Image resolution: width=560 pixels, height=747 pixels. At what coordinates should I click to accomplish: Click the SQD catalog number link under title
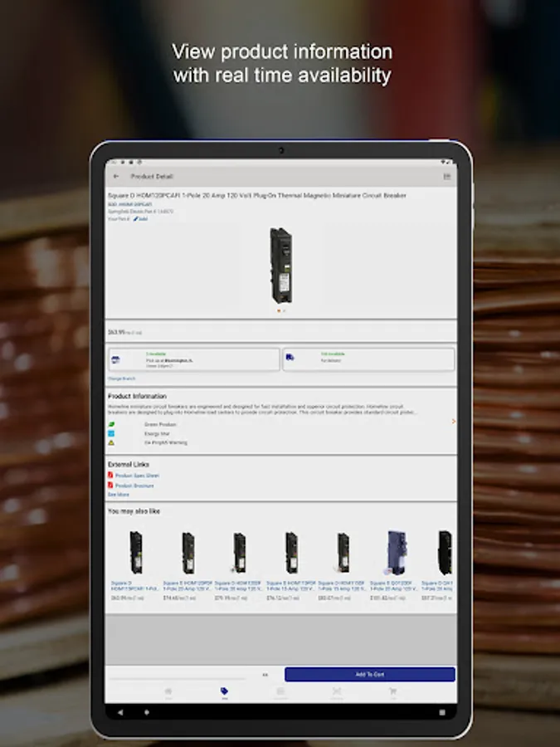[130, 204]
